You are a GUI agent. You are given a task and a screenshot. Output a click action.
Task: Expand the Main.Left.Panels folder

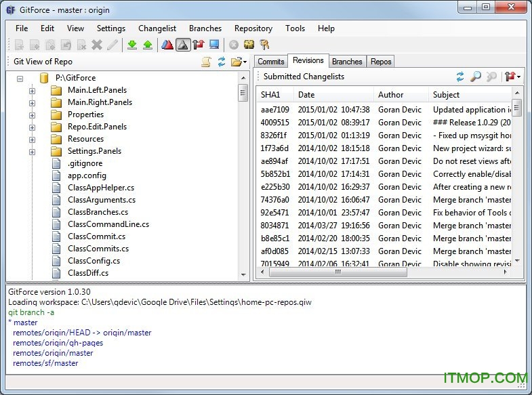click(x=33, y=91)
